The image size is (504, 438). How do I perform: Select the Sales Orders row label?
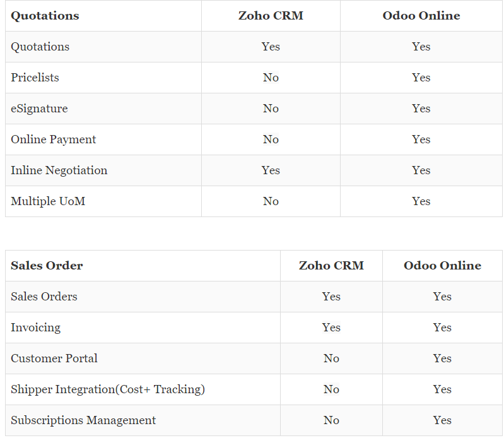pos(44,297)
